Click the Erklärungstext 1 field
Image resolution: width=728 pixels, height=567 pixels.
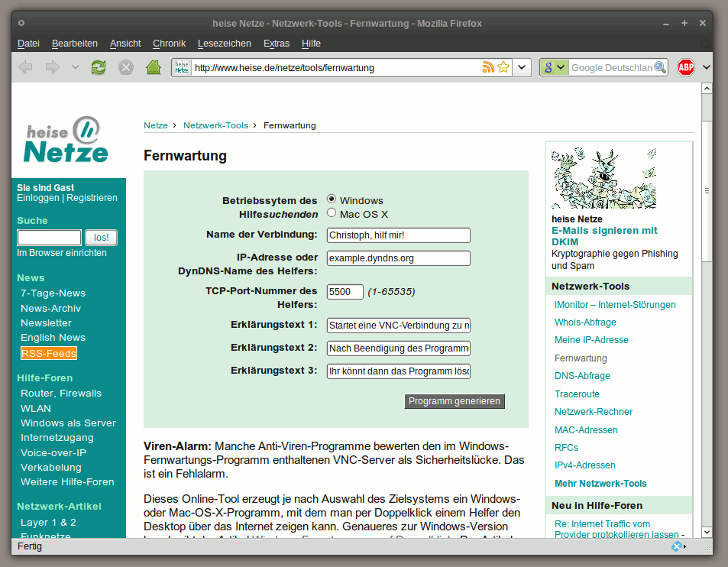point(398,326)
